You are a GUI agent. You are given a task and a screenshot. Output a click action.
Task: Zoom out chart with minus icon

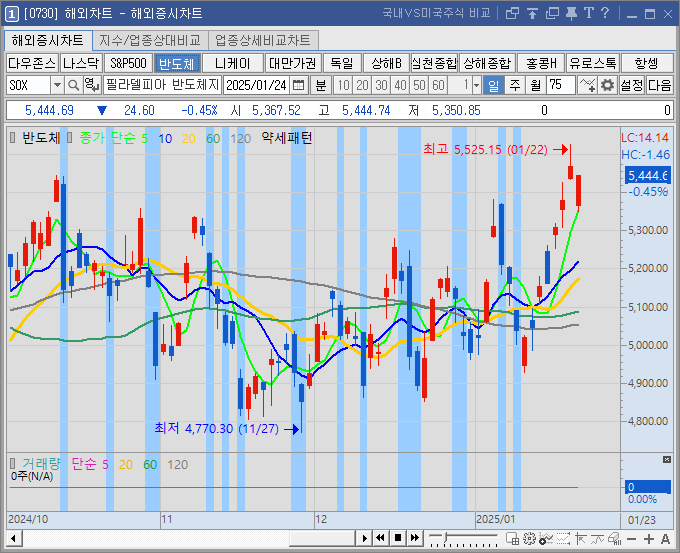pyautogui.click(x=631, y=539)
